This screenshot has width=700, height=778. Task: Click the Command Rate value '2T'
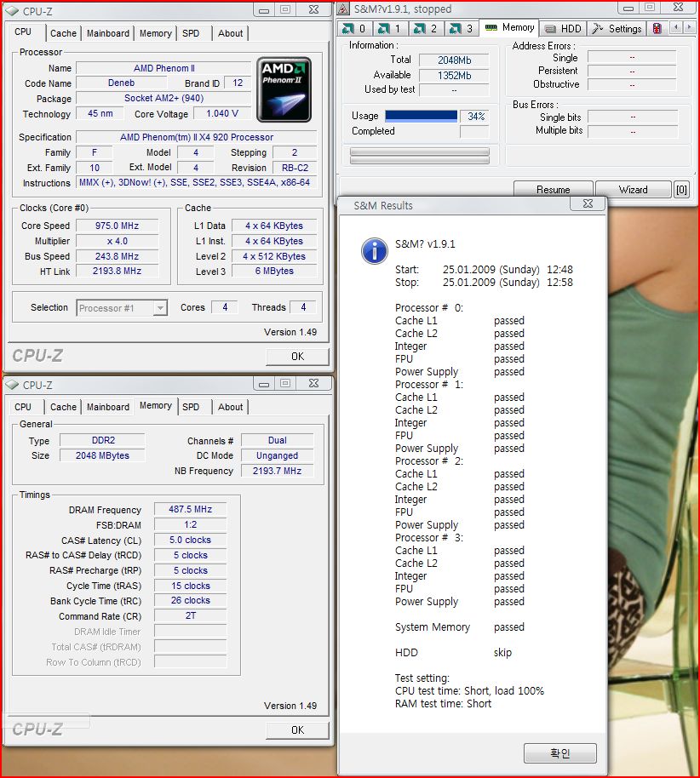pos(190,615)
